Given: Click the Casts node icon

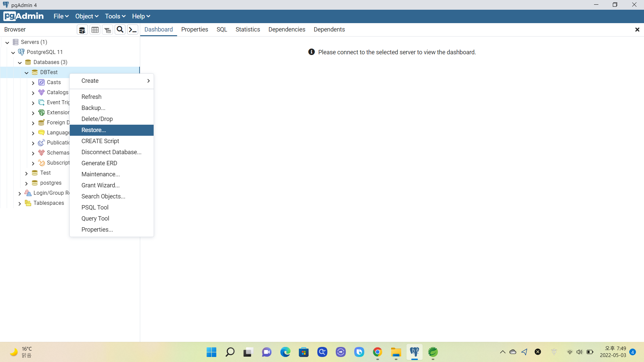Looking at the screenshot, I should point(42,82).
